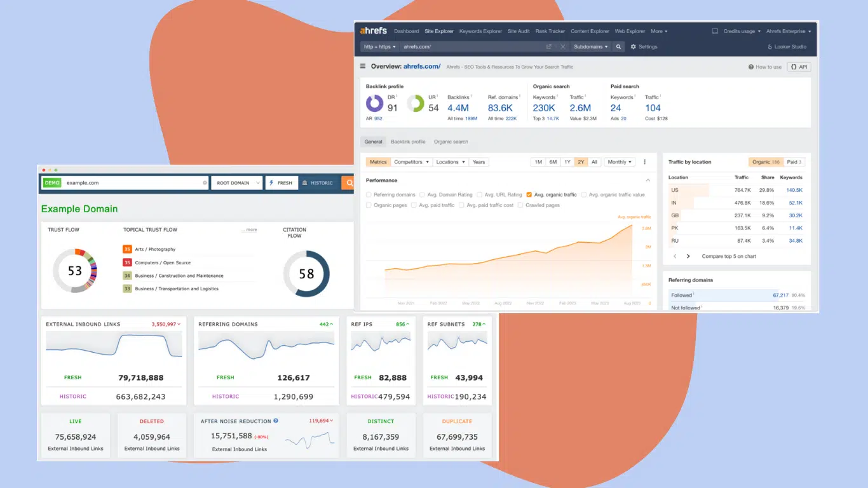Click the Years button
The width and height of the screenshot is (868, 488).
click(x=479, y=162)
